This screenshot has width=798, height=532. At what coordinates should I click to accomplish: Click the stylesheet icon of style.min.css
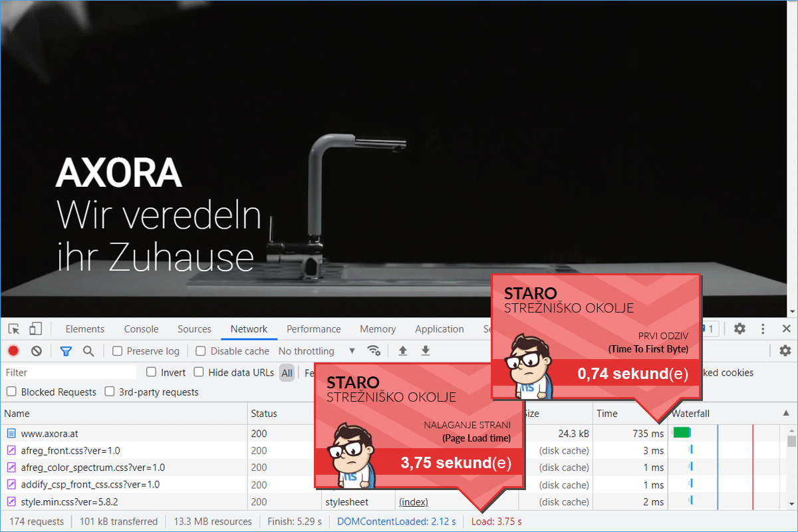coord(11,502)
